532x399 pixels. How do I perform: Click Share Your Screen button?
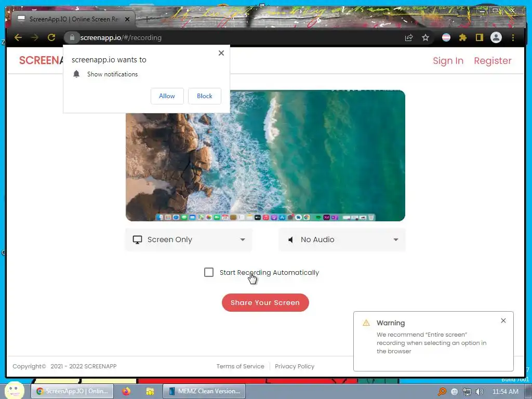pos(265,302)
